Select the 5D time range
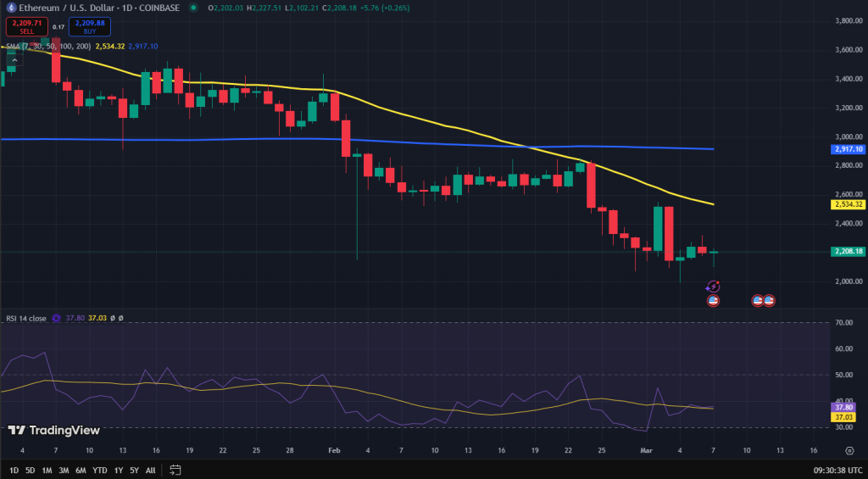 pyautogui.click(x=30, y=471)
